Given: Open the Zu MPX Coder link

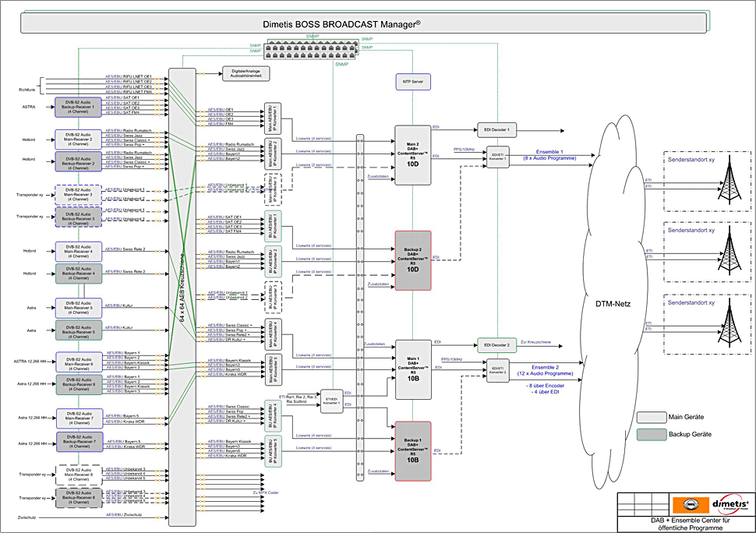Looking at the screenshot, I should click(x=266, y=492).
